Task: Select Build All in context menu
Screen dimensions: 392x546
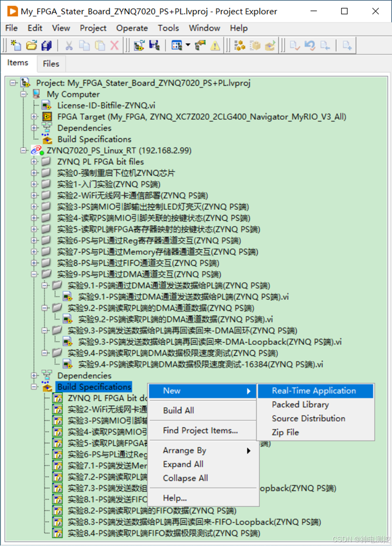Action: tap(202, 410)
